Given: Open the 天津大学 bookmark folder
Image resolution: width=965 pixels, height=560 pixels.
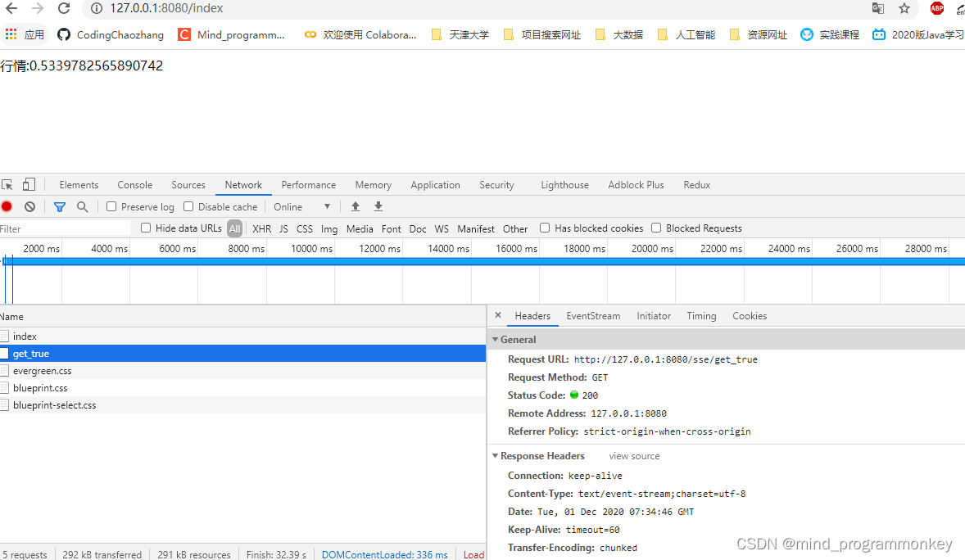Looking at the screenshot, I should tap(460, 35).
